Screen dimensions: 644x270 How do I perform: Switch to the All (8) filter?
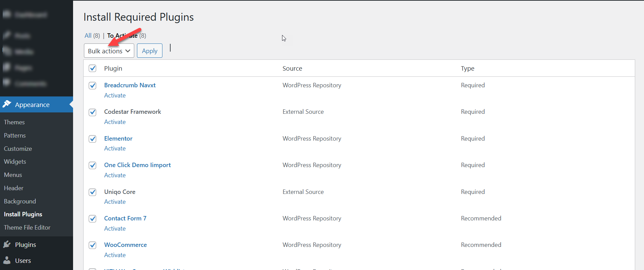(x=88, y=36)
